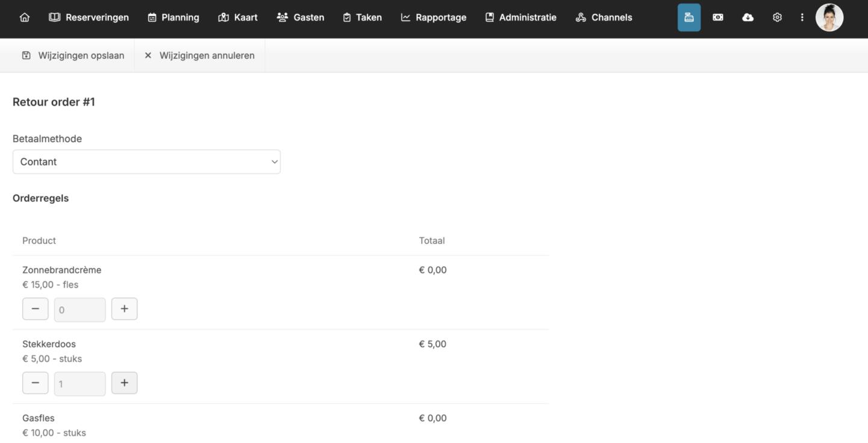Open settings via the gear icon

777,17
